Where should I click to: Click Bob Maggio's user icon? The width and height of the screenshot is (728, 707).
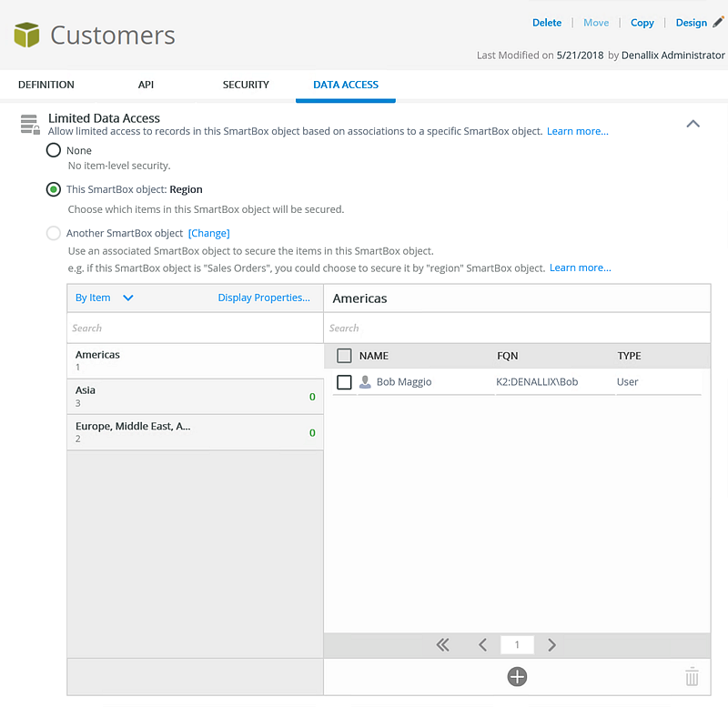click(x=365, y=382)
